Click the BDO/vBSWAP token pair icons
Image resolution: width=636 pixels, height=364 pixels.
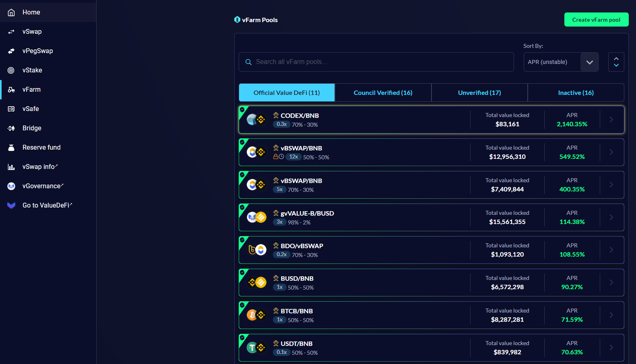click(256, 250)
